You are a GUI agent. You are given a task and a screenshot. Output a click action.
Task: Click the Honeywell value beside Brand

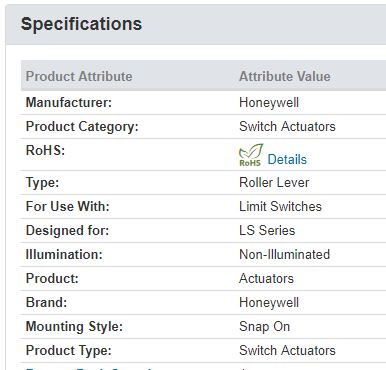pos(269,302)
